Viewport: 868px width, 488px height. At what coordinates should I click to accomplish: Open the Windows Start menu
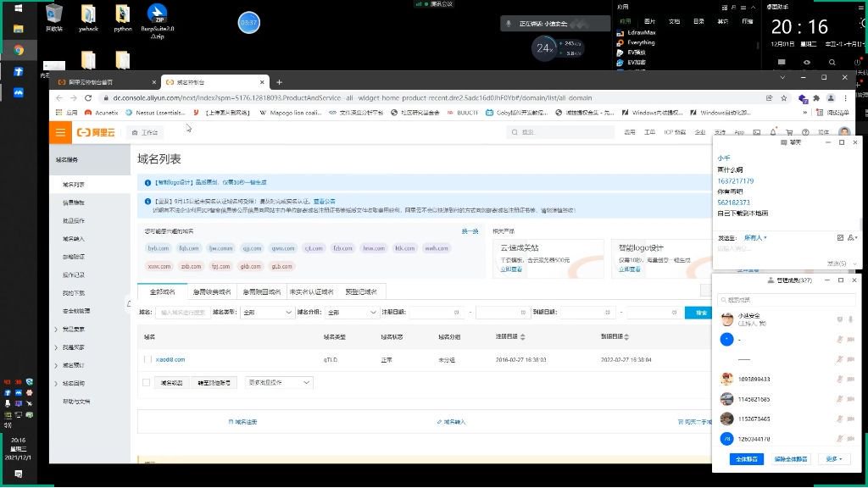point(19,8)
